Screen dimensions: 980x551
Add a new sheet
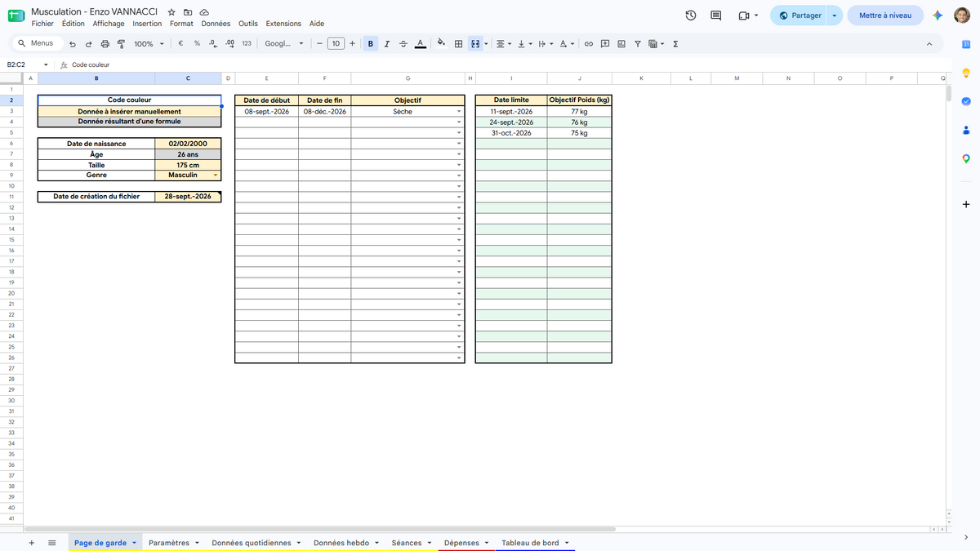[x=32, y=543]
